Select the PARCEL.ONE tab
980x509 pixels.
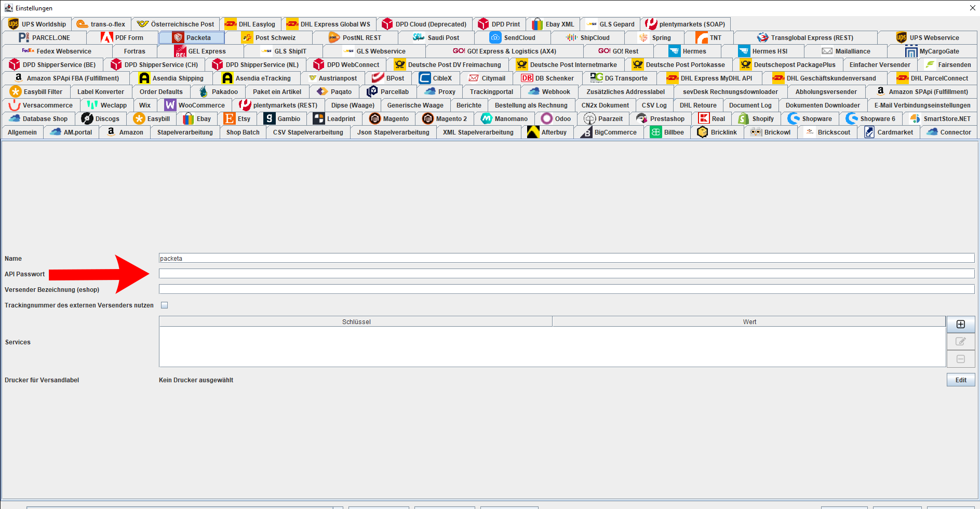click(44, 37)
